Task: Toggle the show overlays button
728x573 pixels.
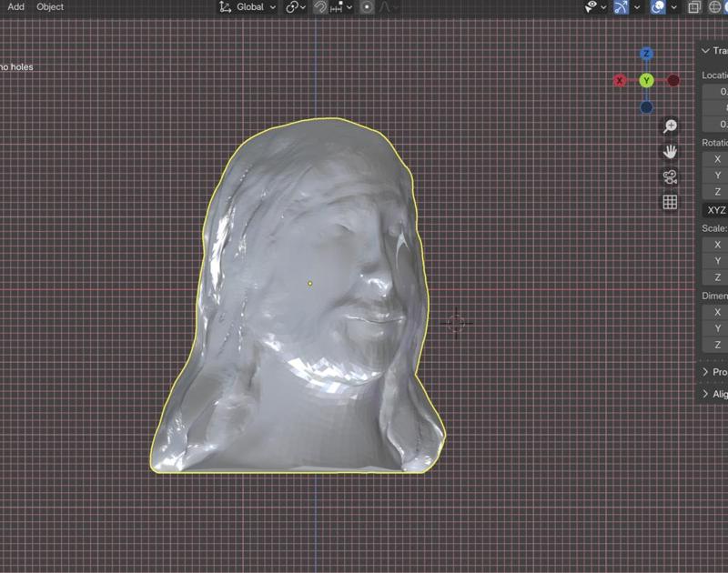Action: (658, 7)
